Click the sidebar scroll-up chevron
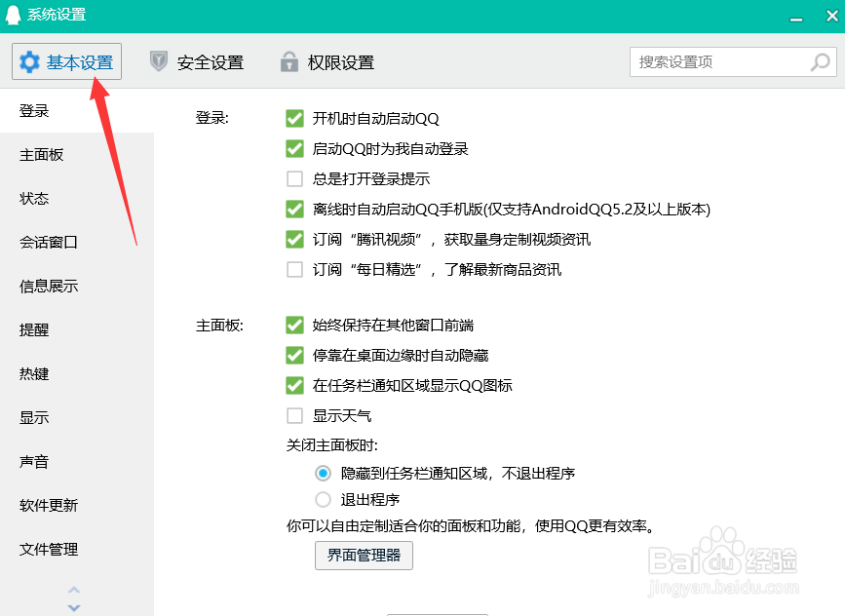845x616 pixels. pos(74,590)
